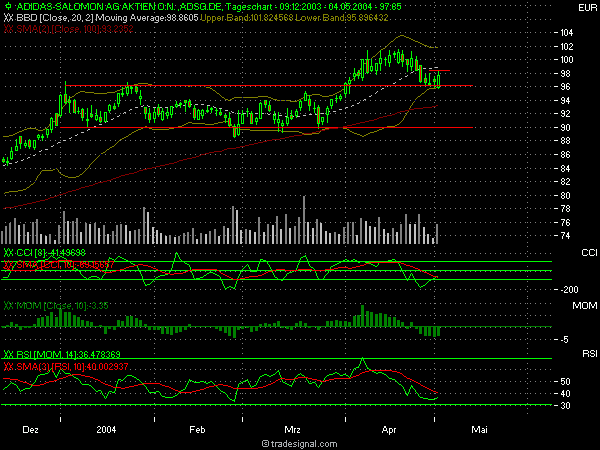Click the 100 price axis label
The width and height of the screenshot is (600, 450).
[x=566, y=60]
